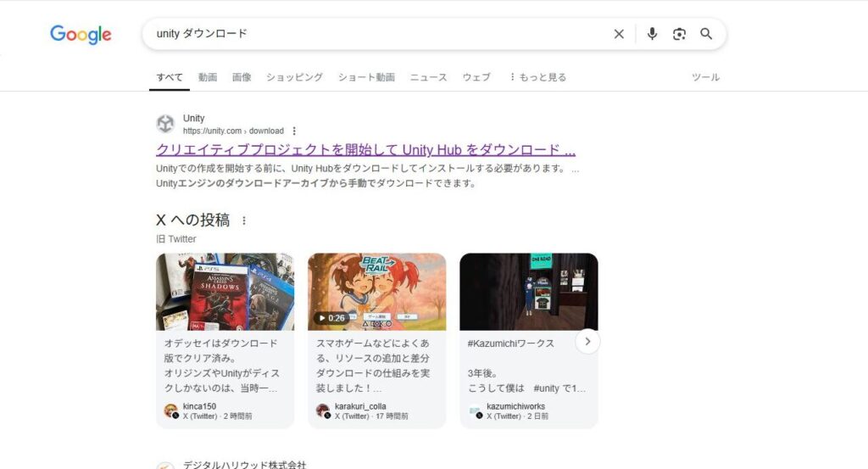Submit search with the magnifying glass icon
Viewport: 868px width, 469px height.
[x=706, y=34]
